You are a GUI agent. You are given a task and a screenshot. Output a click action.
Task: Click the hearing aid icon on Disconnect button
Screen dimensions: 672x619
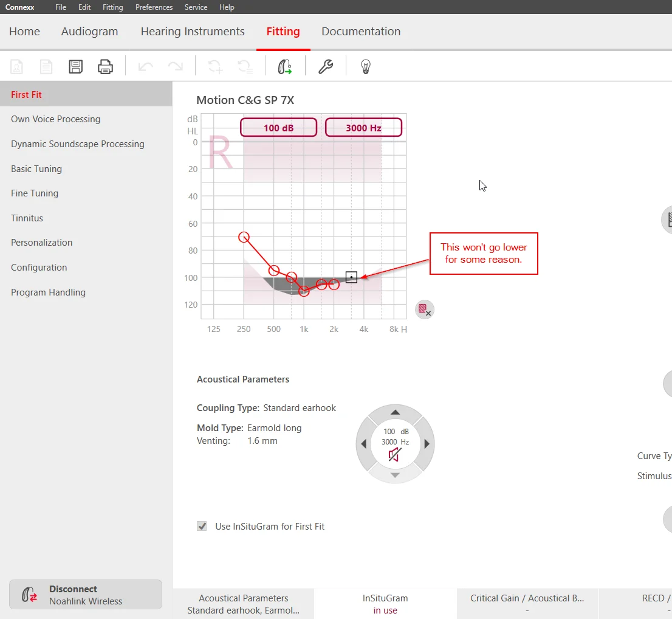click(29, 595)
